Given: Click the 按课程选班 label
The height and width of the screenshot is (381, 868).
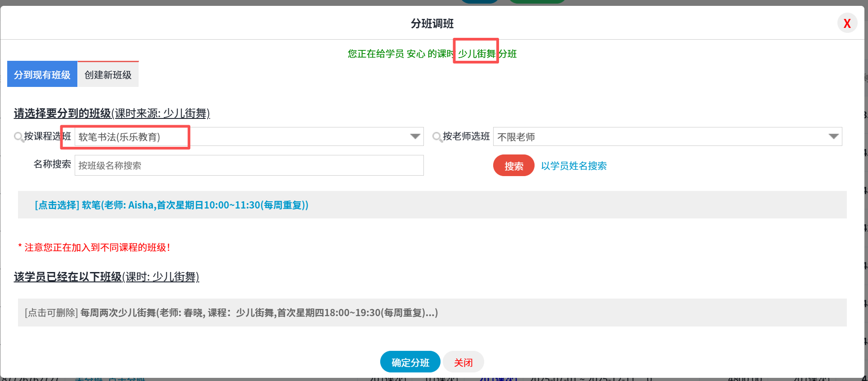Looking at the screenshot, I should 47,136.
